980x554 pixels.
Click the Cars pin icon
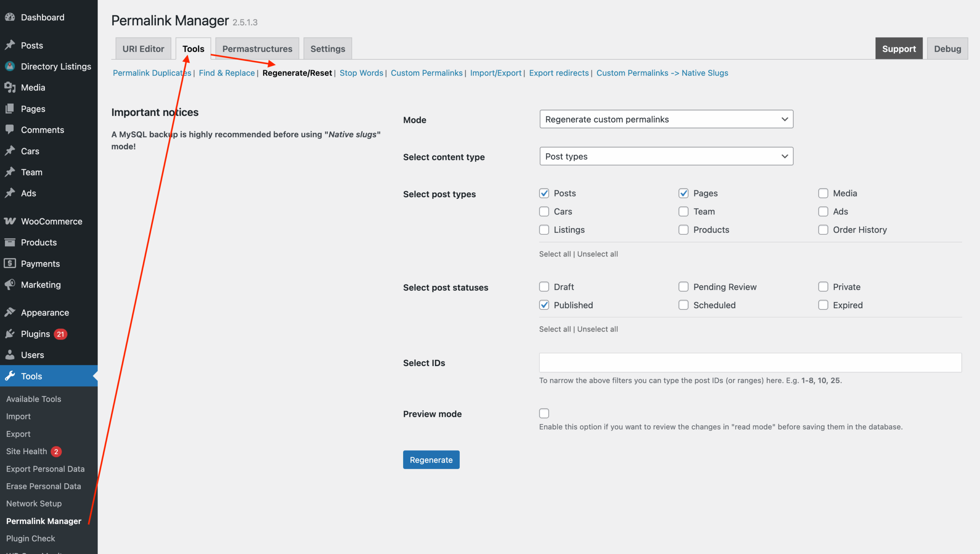point(10,151)
